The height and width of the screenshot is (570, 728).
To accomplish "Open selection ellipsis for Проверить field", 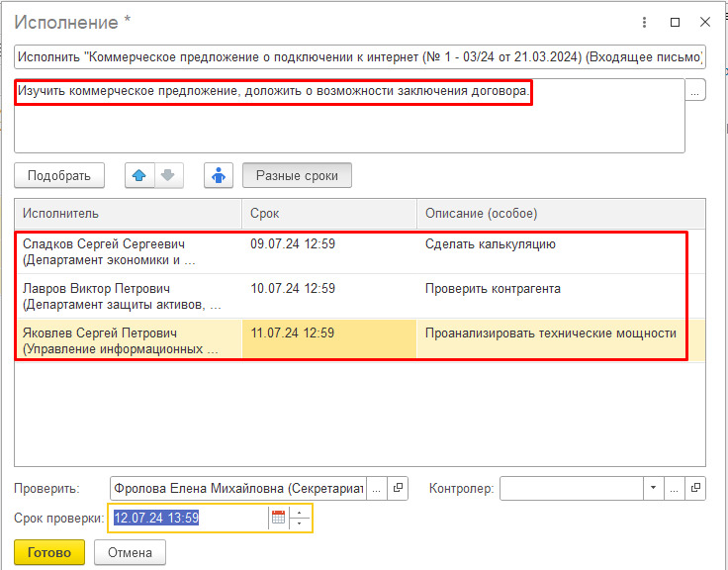I will (x=377, y=488).
